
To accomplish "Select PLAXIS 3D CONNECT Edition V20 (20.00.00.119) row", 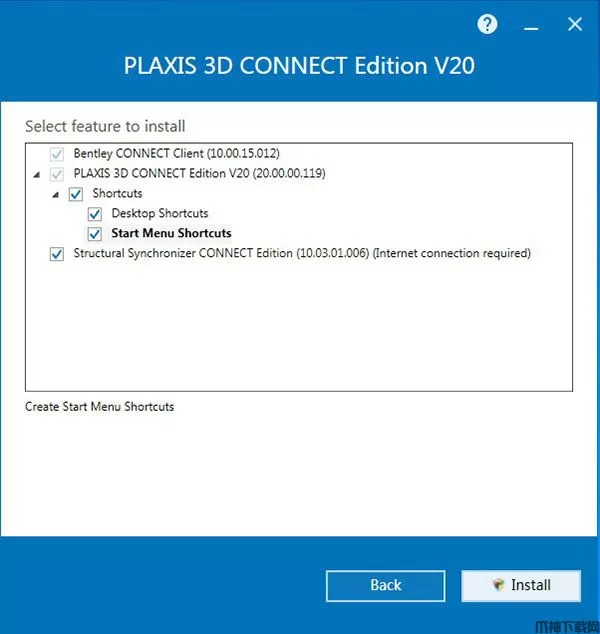I will (x=199, y=173).
